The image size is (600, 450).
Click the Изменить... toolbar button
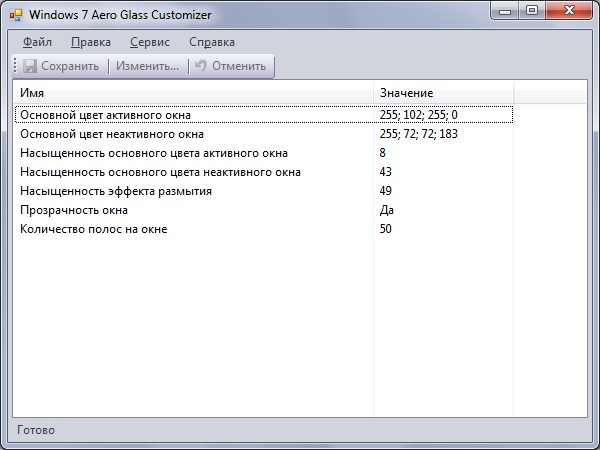pos(147,66)
